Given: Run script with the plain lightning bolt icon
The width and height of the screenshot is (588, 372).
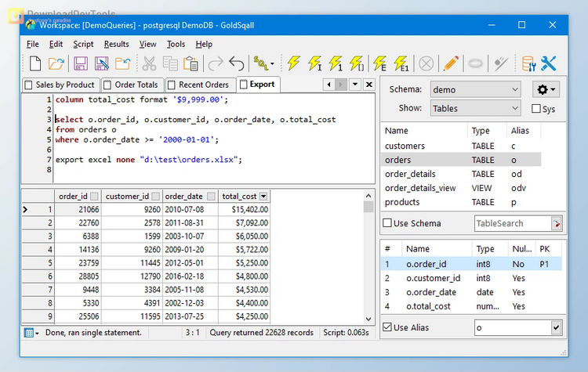Looking at the screenshot, I should pos(294,63).
